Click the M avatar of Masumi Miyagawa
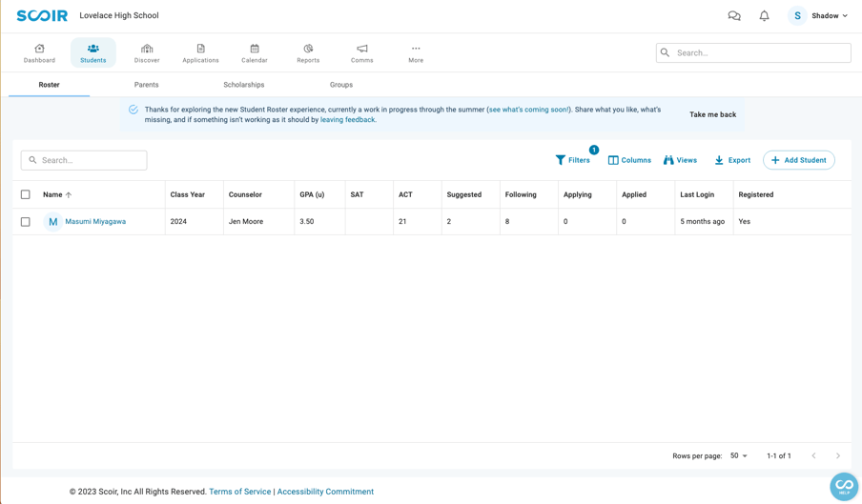 (x=52, y=222)
